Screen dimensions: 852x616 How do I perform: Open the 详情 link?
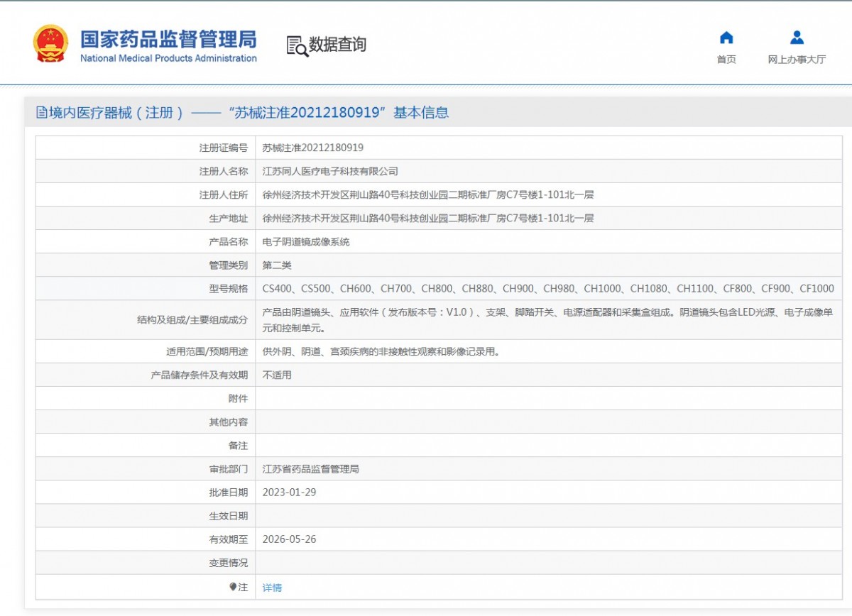(272, 588)
